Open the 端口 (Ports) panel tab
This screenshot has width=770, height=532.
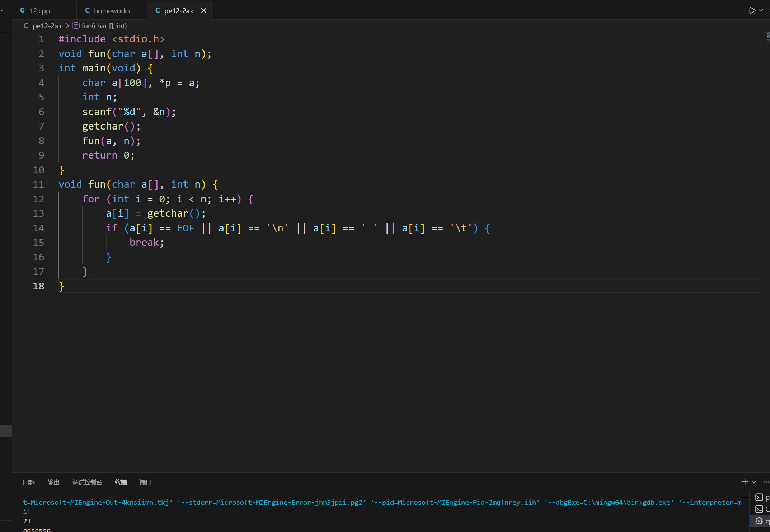point(145,482)
